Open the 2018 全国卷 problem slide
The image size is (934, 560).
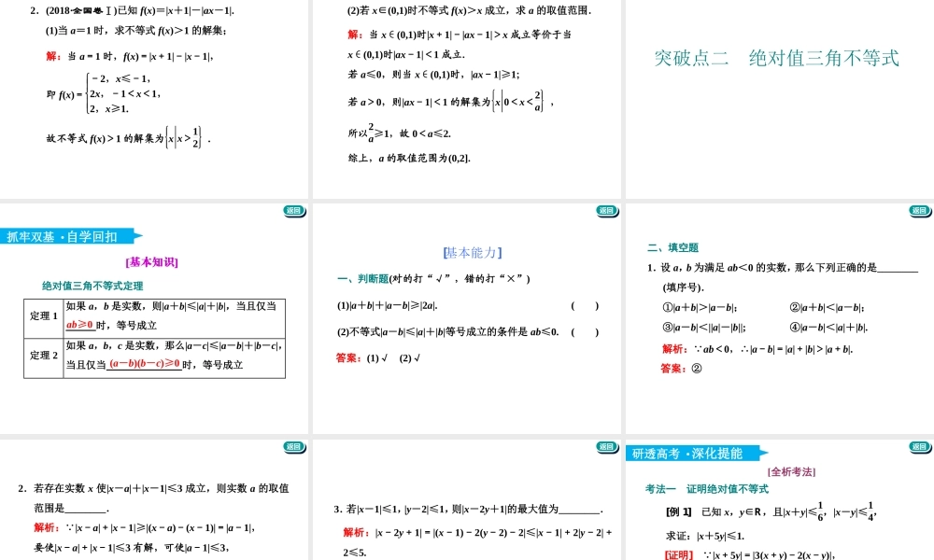point(155,93)
